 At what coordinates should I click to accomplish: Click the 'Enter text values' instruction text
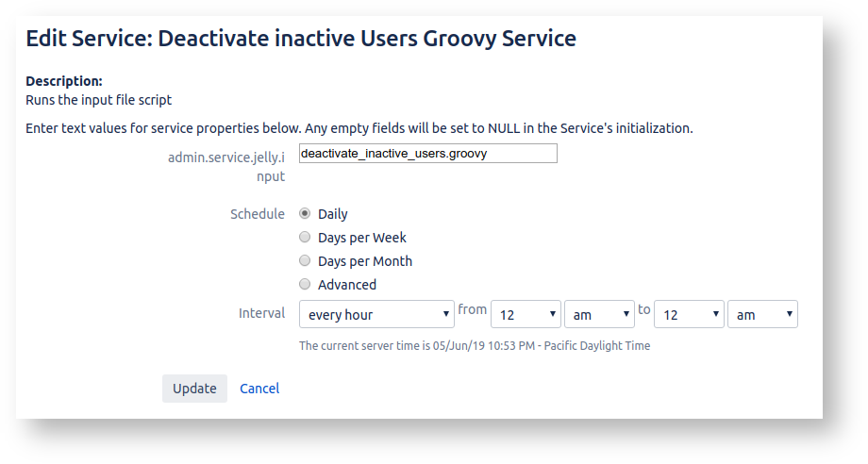tap(359, 128)
